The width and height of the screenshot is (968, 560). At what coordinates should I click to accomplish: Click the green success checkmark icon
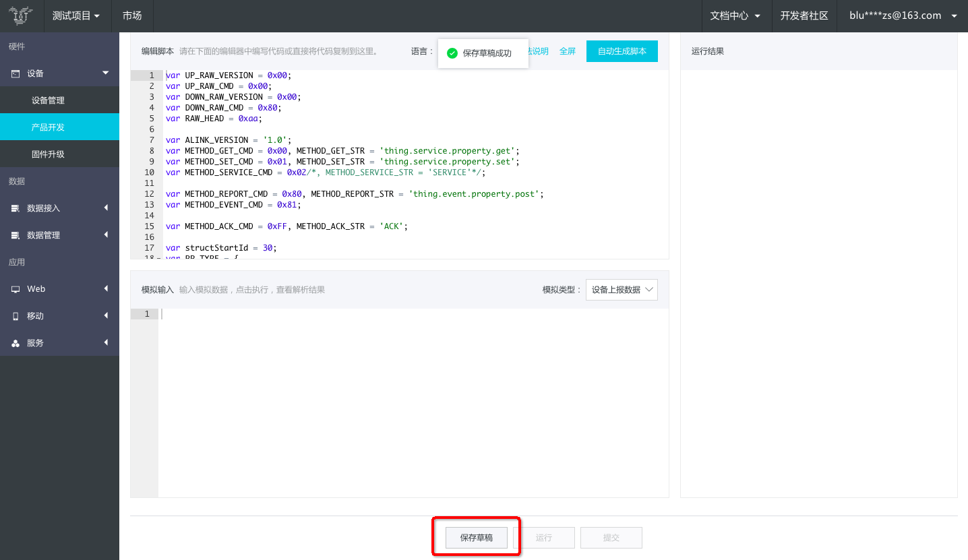pos(452,53)
